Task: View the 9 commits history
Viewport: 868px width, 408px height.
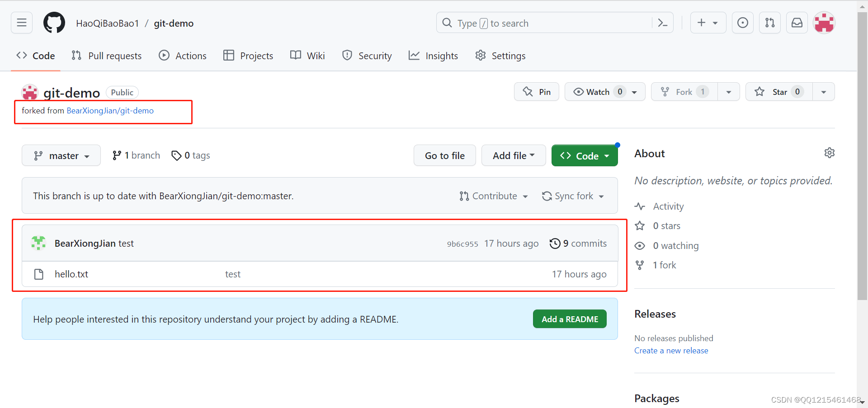Action: (578, 244)
